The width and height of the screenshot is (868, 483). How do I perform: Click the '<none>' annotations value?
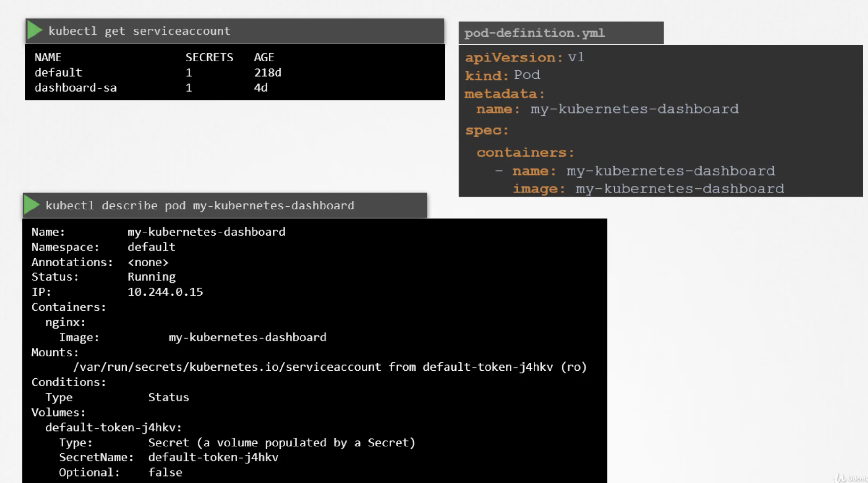coord(148,262)
